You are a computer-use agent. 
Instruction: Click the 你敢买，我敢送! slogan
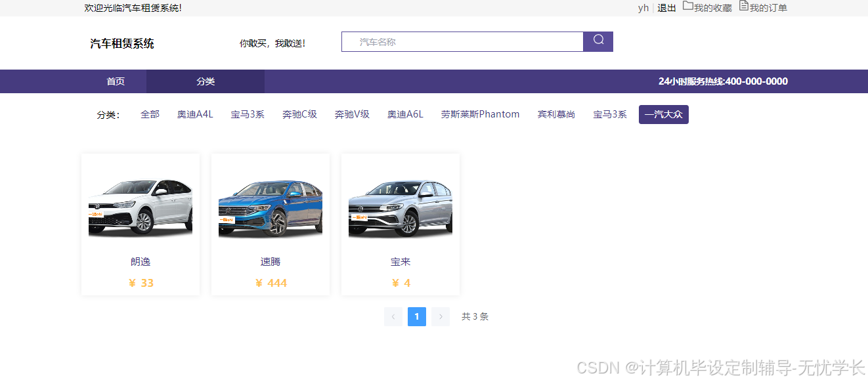(x=272, y=43)
